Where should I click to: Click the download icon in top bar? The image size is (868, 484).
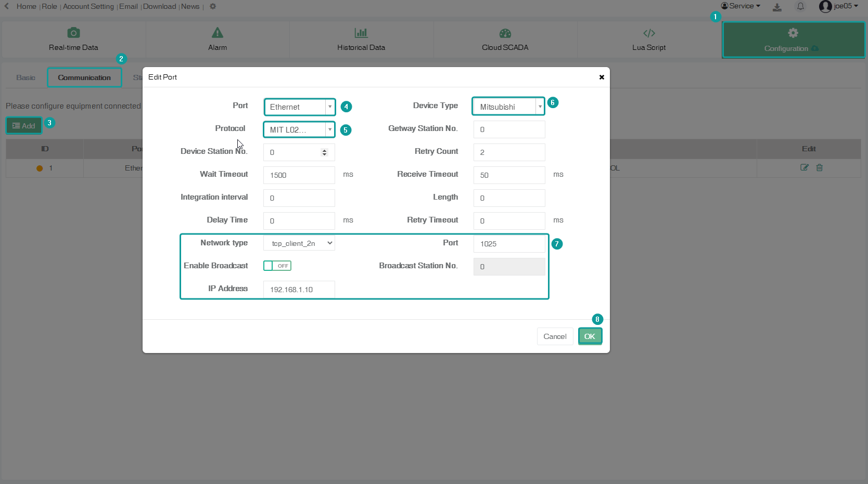(777, 7)
